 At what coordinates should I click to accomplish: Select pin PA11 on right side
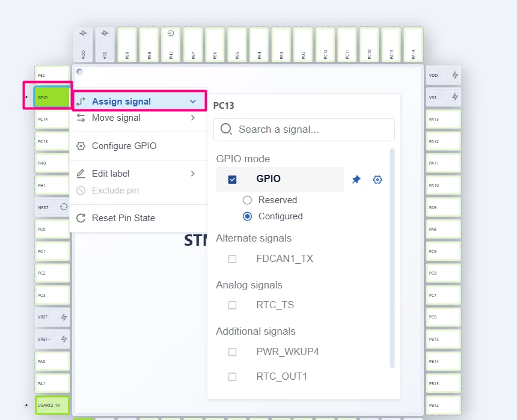point(444,163)
